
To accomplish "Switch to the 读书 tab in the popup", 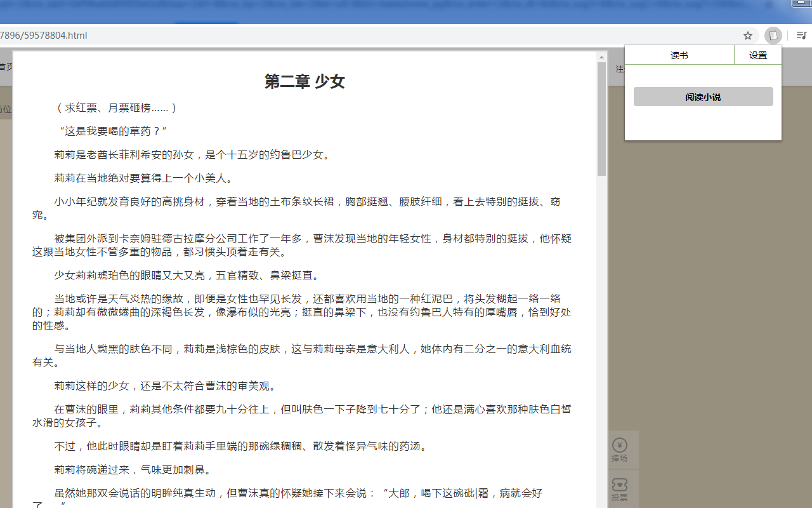I will 679,55.
